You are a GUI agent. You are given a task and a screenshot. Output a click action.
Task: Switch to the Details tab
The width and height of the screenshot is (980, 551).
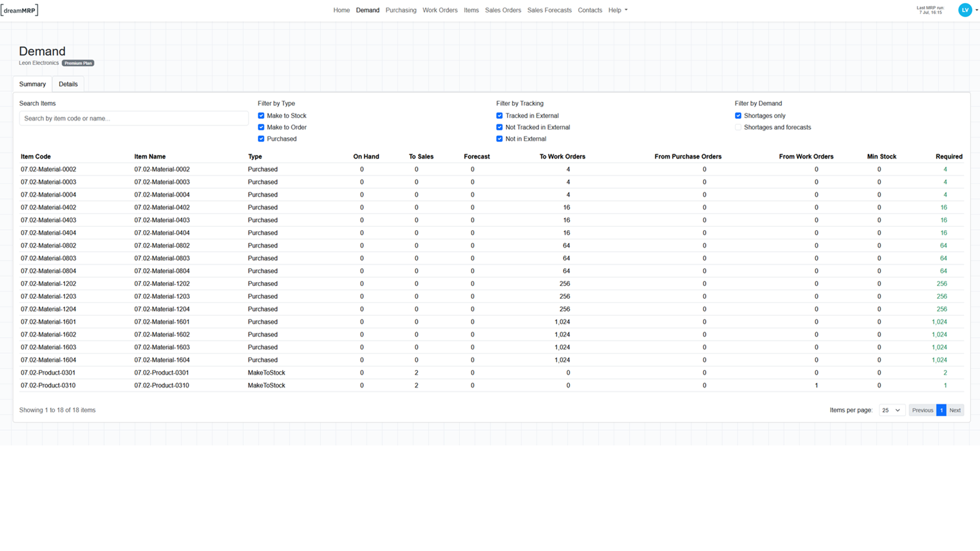[68, 84]
